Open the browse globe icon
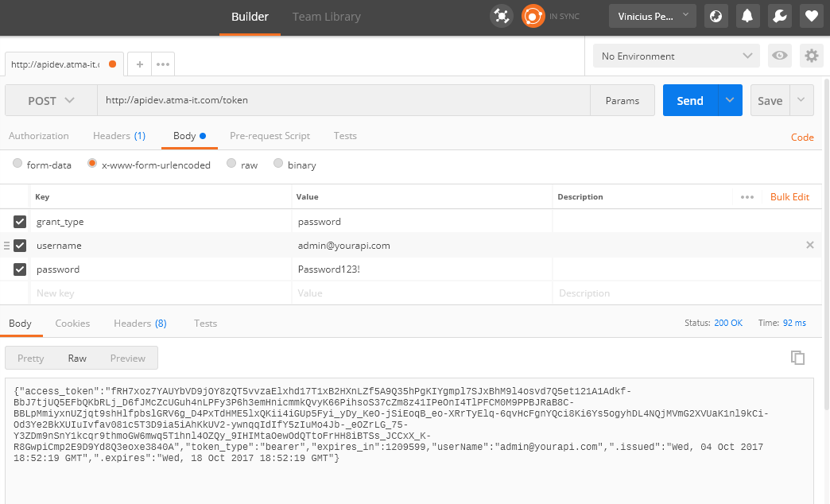Screen dimensions: 830x504 click(716, 17)
